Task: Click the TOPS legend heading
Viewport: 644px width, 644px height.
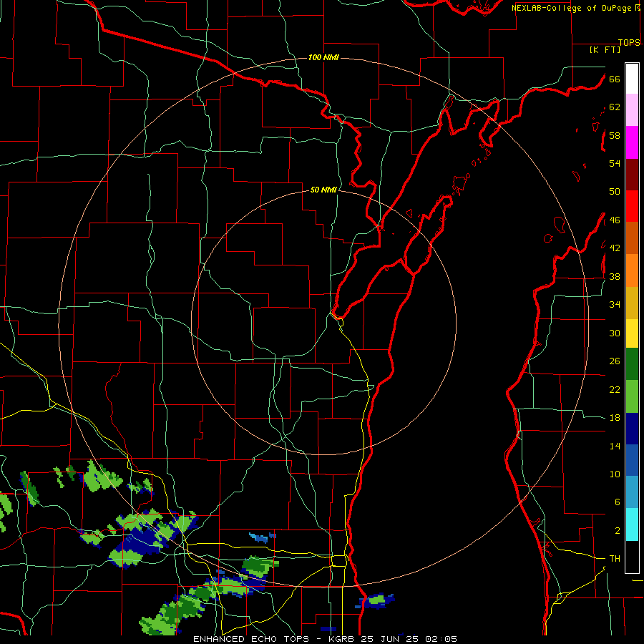Action: tap(629, 42)
